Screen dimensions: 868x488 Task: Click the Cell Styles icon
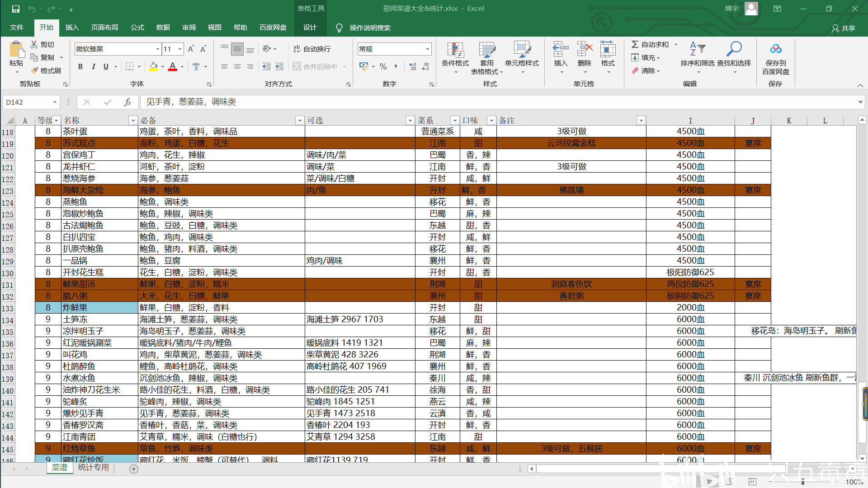click(522, 50)
